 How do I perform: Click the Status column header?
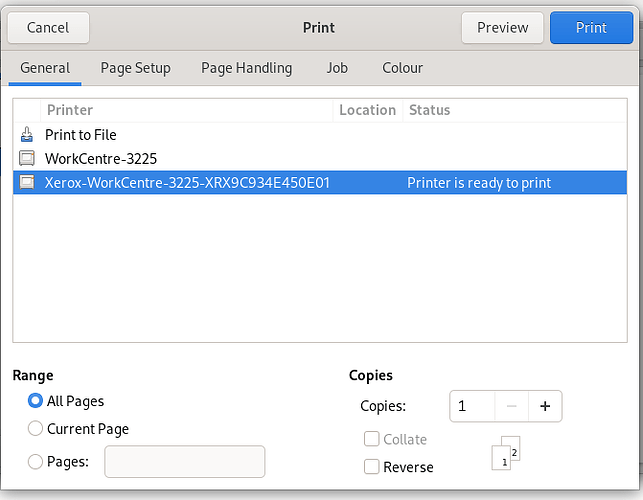[x=515, y=110]
